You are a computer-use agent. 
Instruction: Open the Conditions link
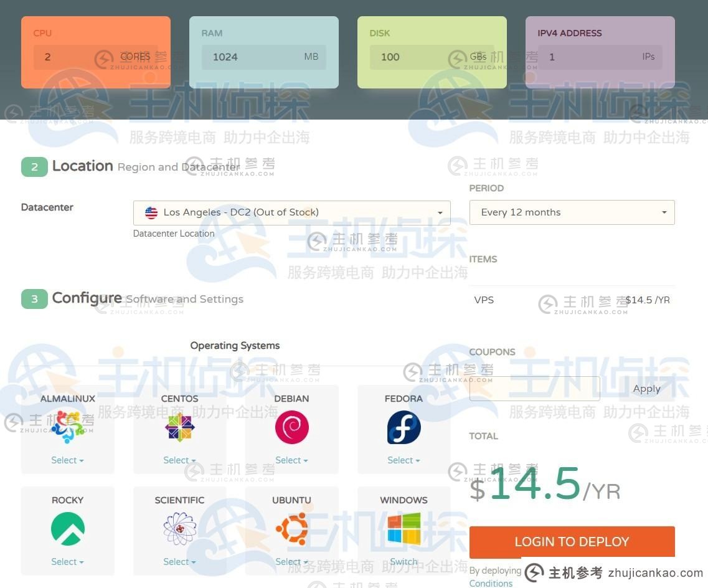(491, 583)
